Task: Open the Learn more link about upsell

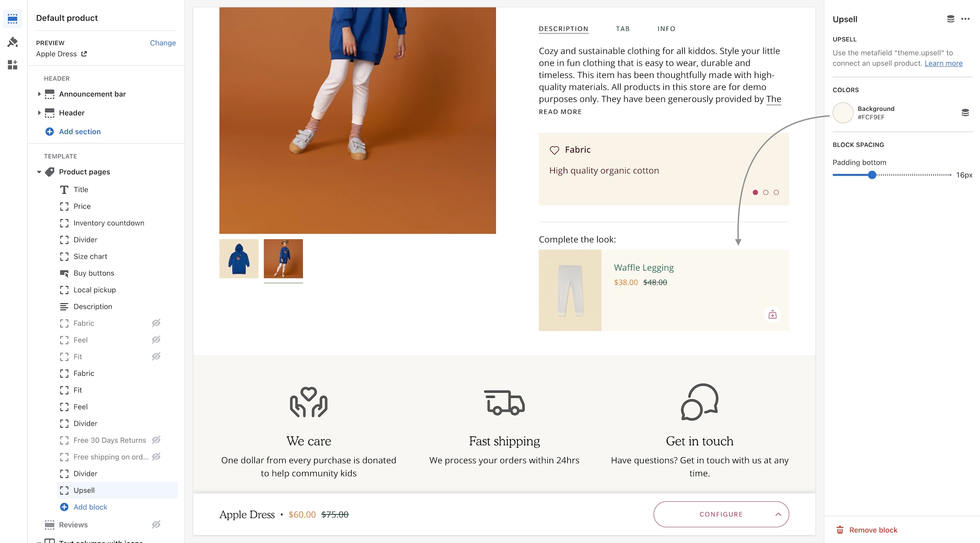Action: coord(943,63)
